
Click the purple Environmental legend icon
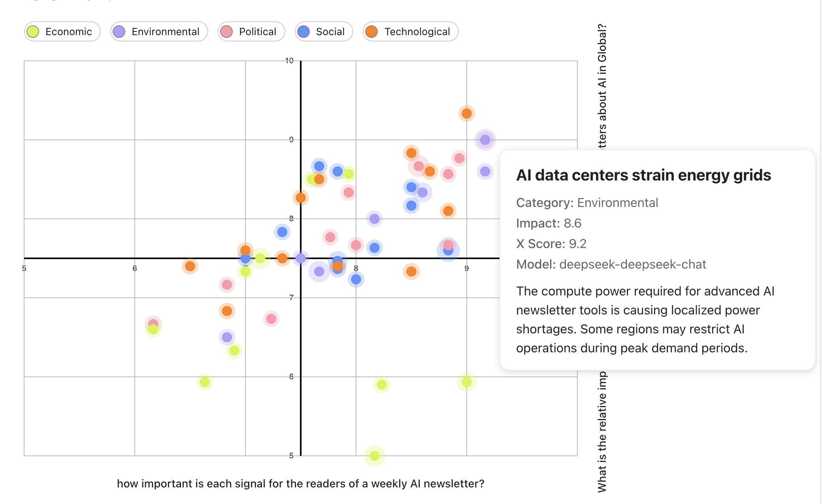(119, 32)
